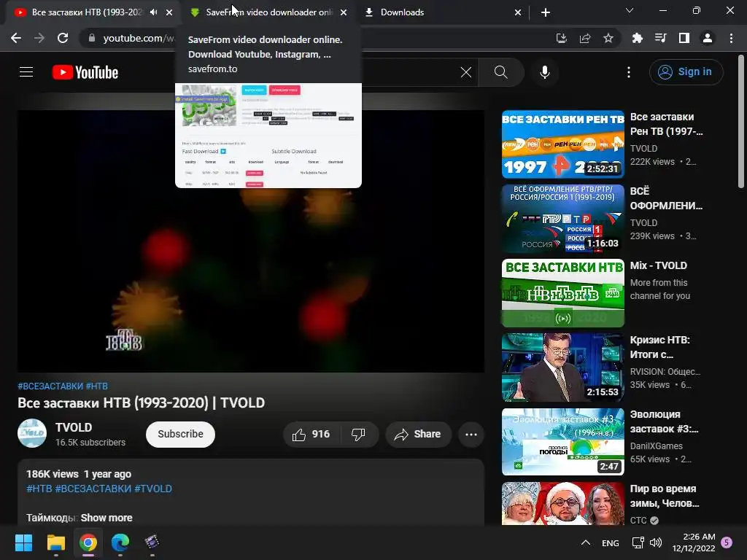
Task: Toggle the Chrome side panel
Action: coord(684,38)
